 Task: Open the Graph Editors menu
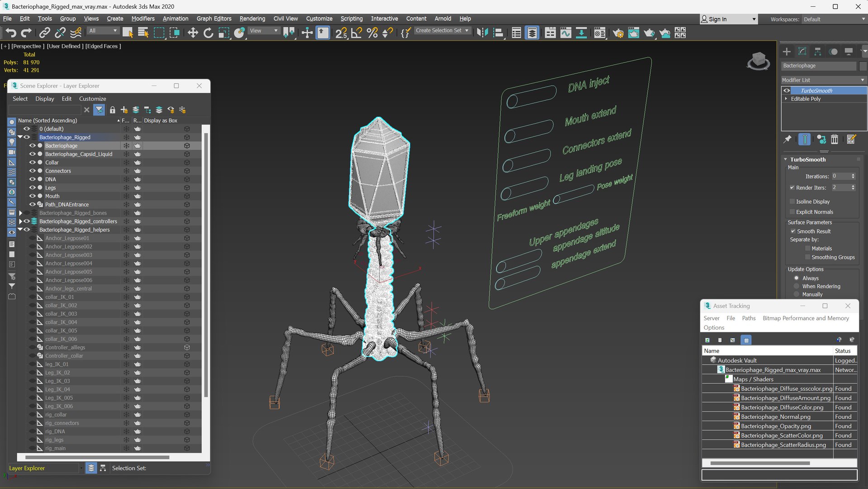(214, 19)
